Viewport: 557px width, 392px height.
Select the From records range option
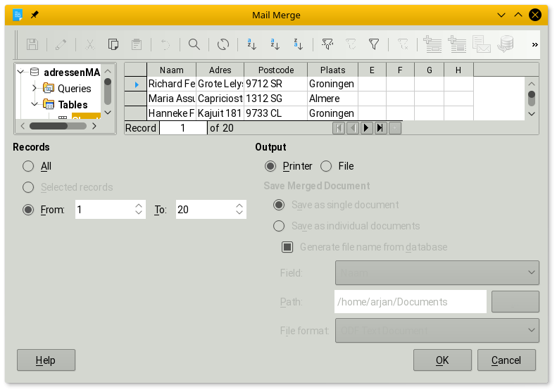[x=28, y=210]
